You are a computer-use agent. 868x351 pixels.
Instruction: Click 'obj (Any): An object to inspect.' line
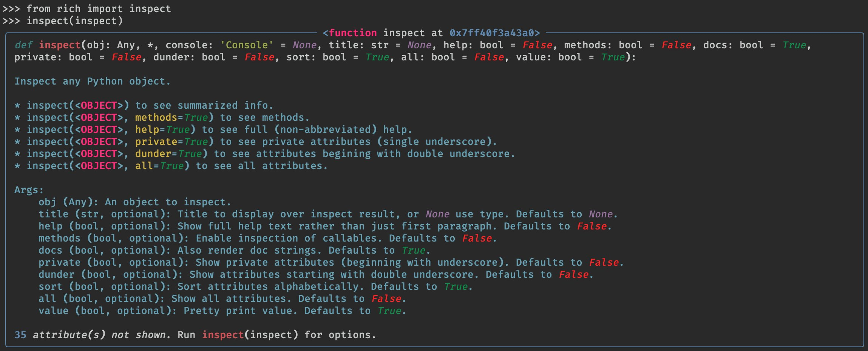pos(134,202)
